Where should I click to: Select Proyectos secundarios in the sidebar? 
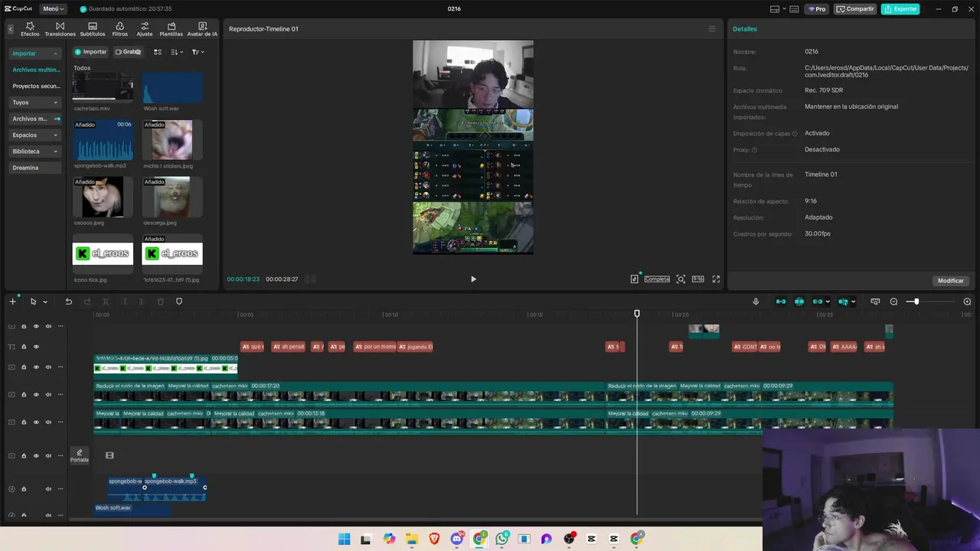pos(35,86)
